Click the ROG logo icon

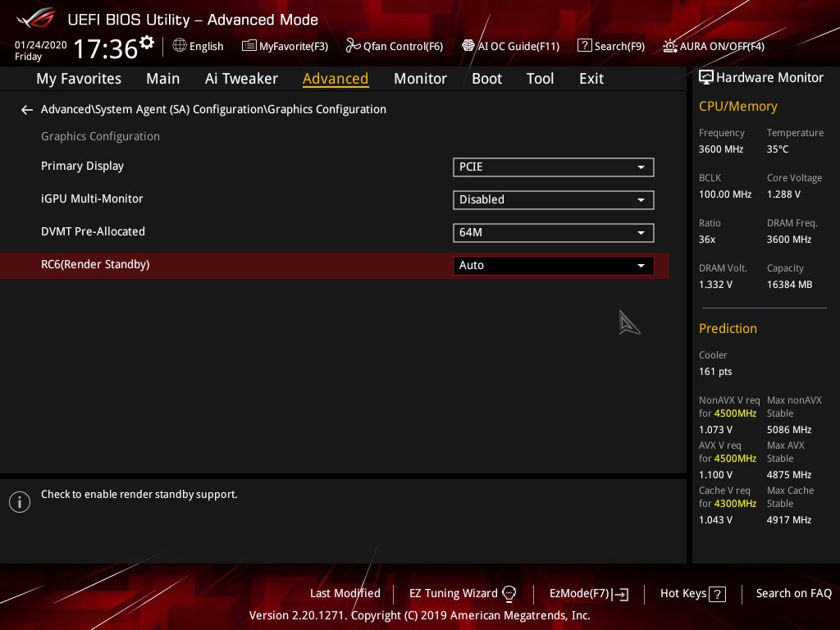pyautogui.click(x=36, y=18)
